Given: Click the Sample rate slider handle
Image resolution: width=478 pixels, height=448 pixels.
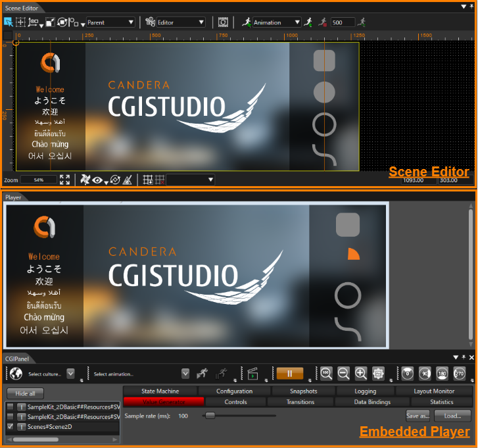Looking at the screenshot, I should [210, 415].
